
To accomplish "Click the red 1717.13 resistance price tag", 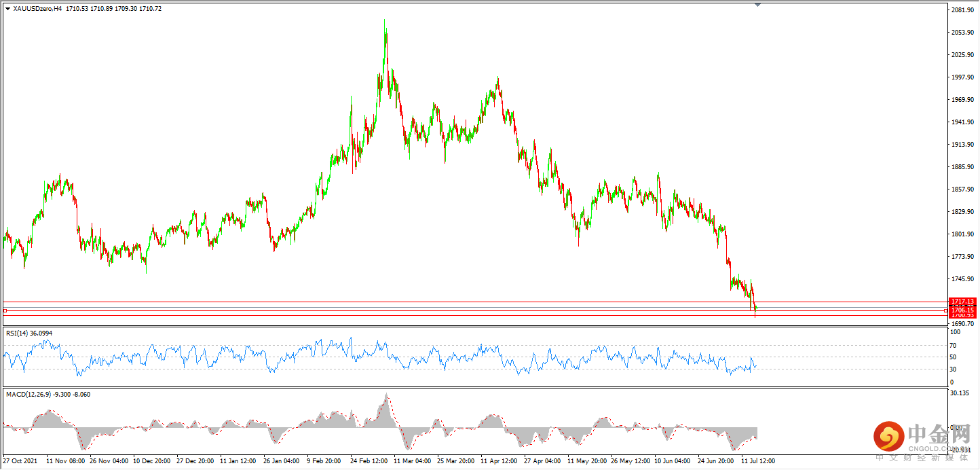I will pyautogui.click(x=962, y=302).
